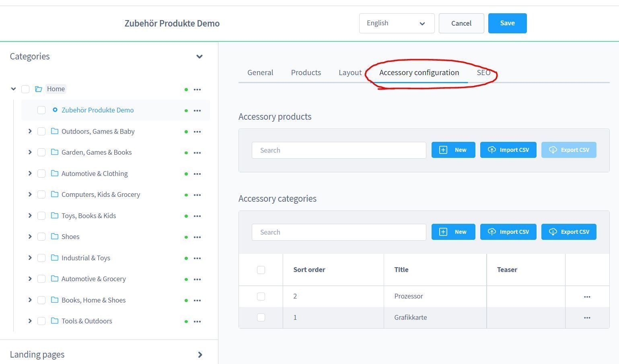Select Industrial & Toys in category tree
619x364 pixels.
[86, 258]
